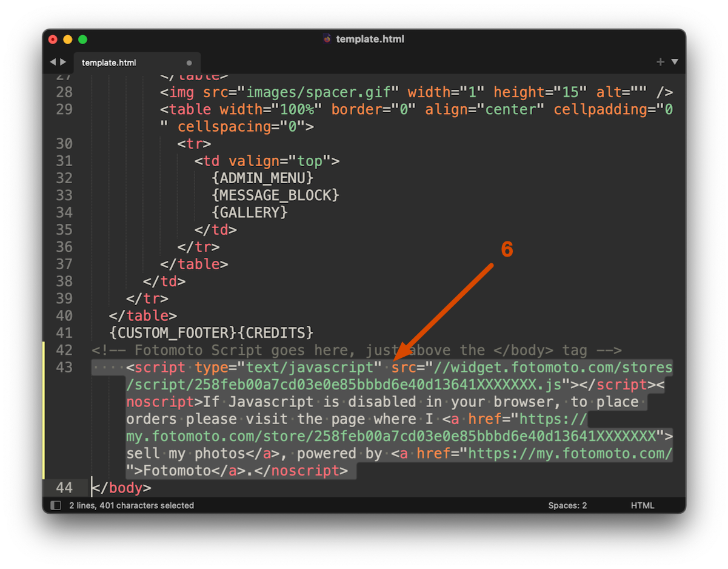Click the template.html window title
The image size is (728, 569).
(x=370, y=39)
